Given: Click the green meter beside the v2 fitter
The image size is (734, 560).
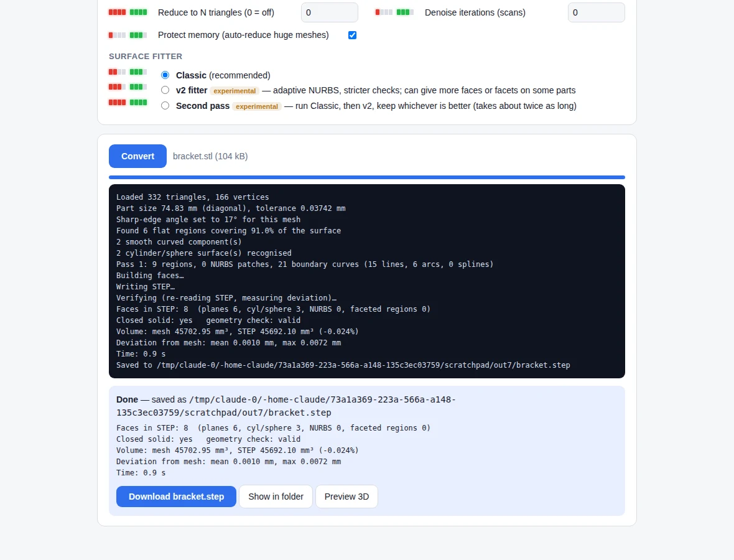Looking at the screenshot, I should [138, 87].
